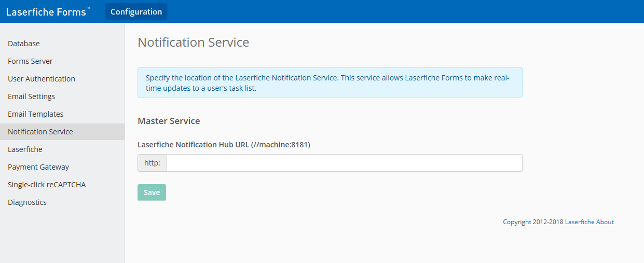Navigate to Email Templates
Image resolution: width=644 pixels, height=263 pixels.
(x=35, y=114)
